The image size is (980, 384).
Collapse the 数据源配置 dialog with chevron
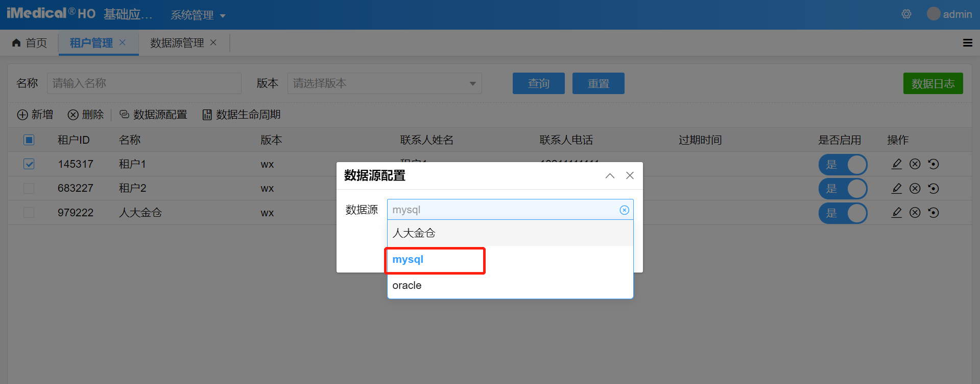610,175
